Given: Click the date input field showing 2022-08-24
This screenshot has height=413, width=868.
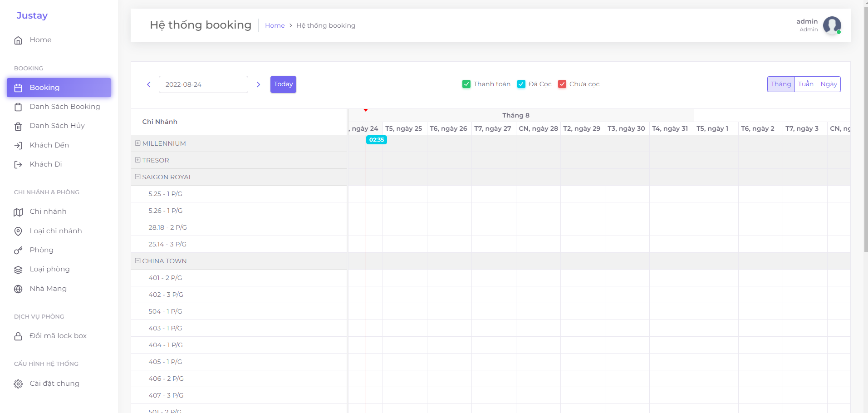Looking at the screenshot, I should (203, 84).
